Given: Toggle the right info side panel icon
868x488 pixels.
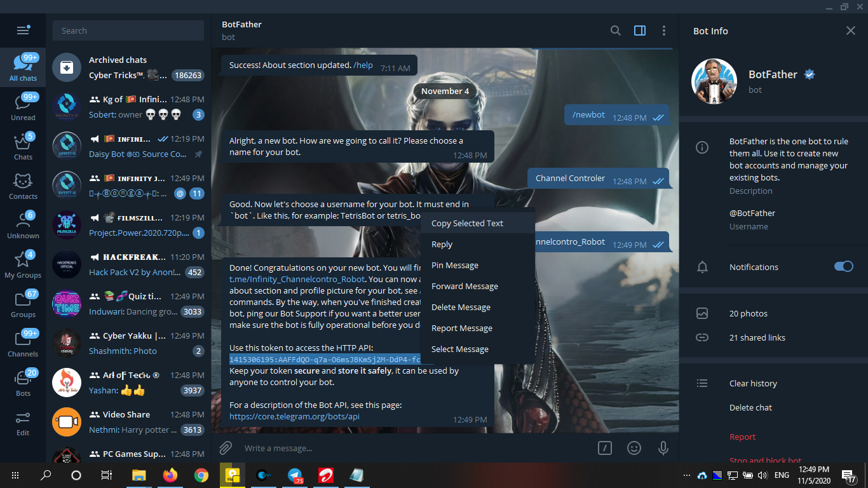Looking at the screenshot, I should point(640,30).
